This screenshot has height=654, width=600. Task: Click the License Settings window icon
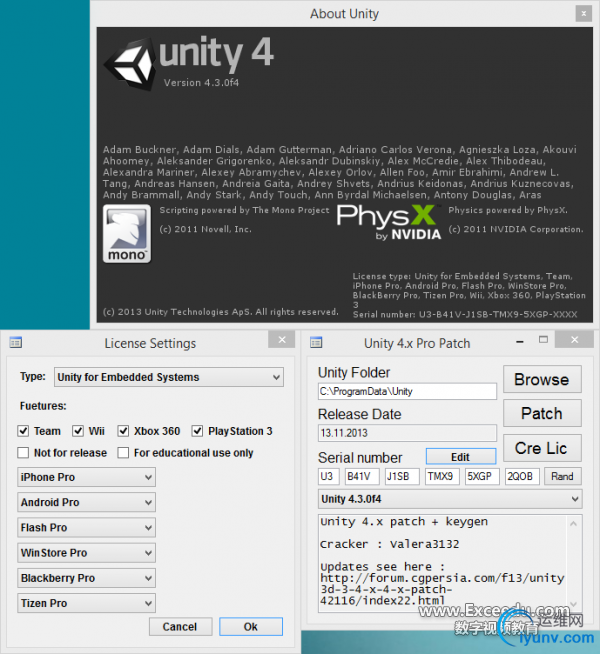click(x=15, y=343)
